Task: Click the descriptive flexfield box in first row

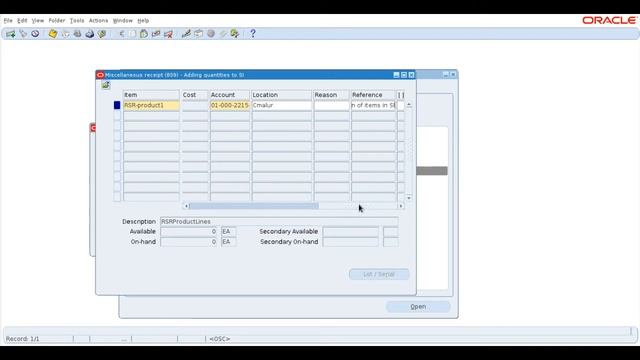Action: 401,105
